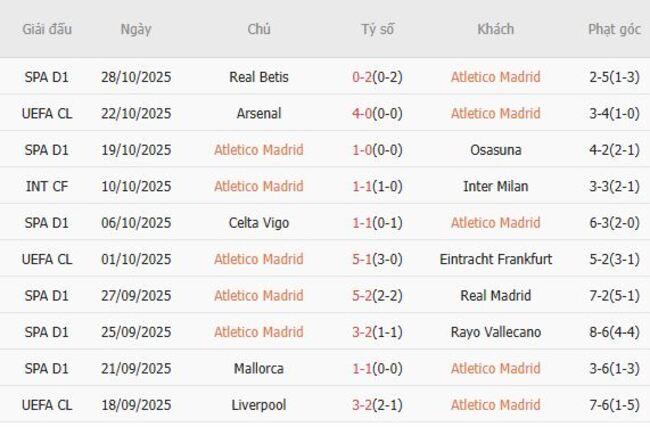Select Real Madrid in the away column
The height and width of the screenshot is (427, 650).
(x=495, y=295)
